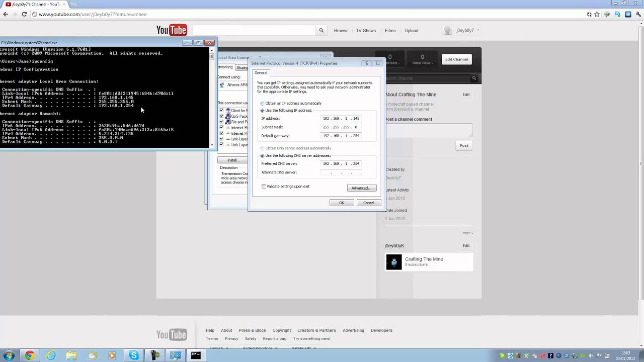Open the j0eyb0y7 account dropdown
Screen dimensions: 644x362
tap(478, 31)
